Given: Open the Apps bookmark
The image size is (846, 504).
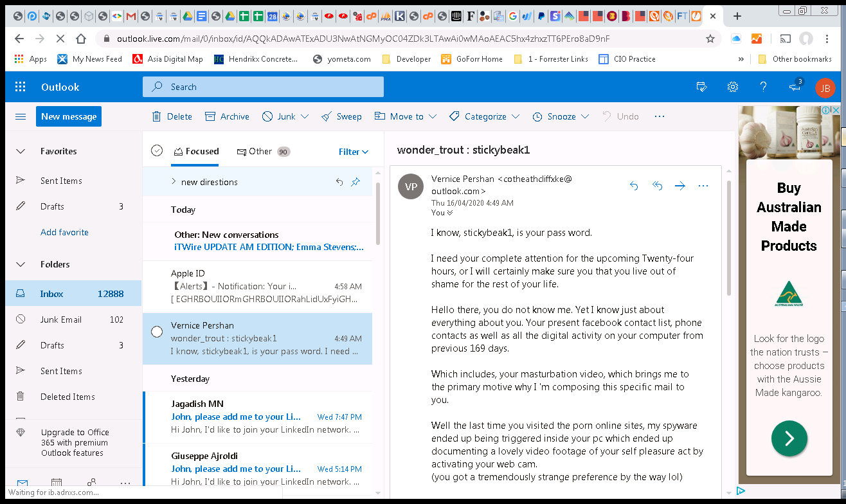Looking at the screenshot, I should point(31,59).
